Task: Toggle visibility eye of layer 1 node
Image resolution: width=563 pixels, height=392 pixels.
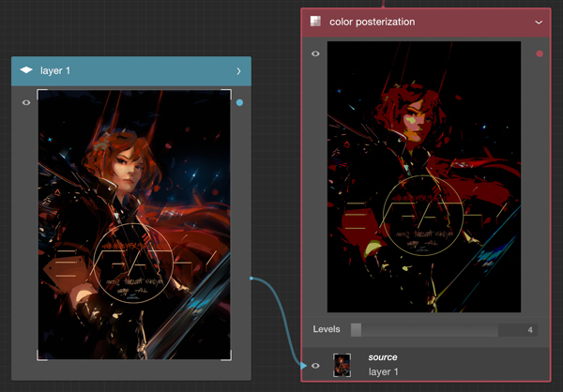Action: tap(26, 102)
